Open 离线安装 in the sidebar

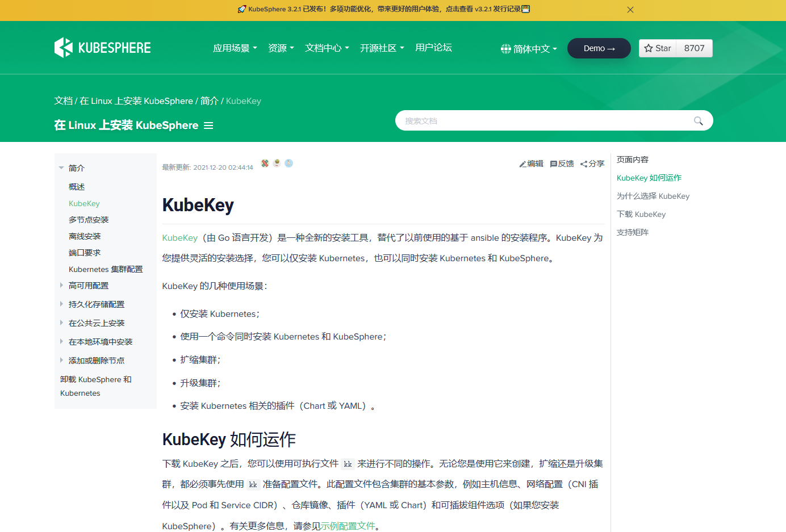[x=85, y=236]
